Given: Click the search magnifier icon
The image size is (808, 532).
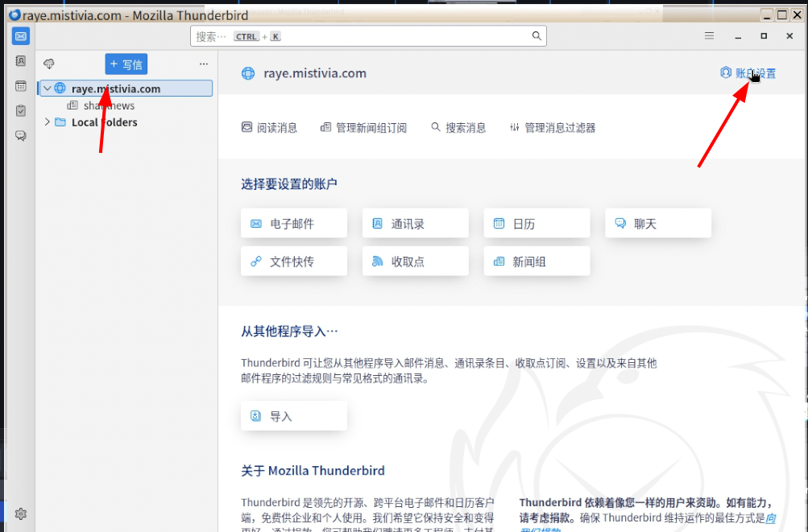Looking at the screenshot, I should 537,36.
